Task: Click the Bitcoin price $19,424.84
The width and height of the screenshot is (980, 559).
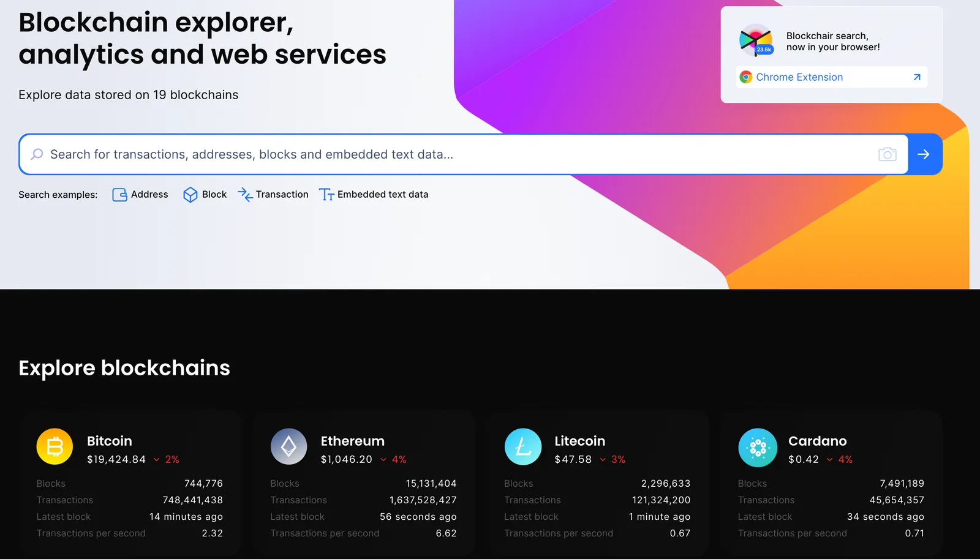Action: (x=116, y=459)
